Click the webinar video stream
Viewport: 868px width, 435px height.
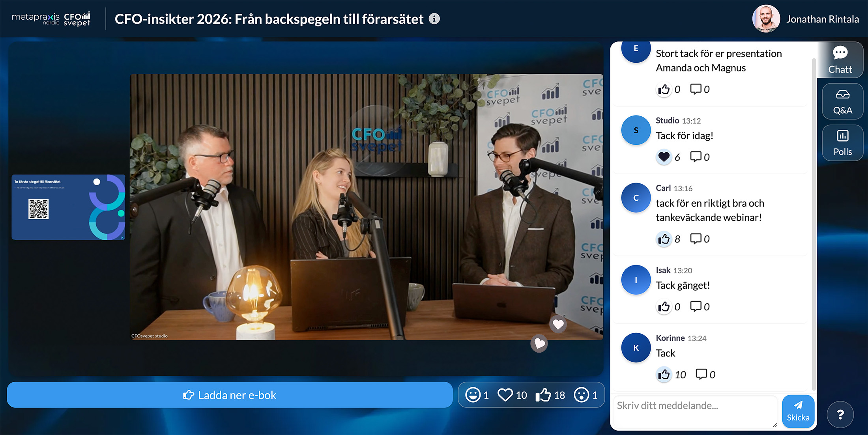point(366,207)
